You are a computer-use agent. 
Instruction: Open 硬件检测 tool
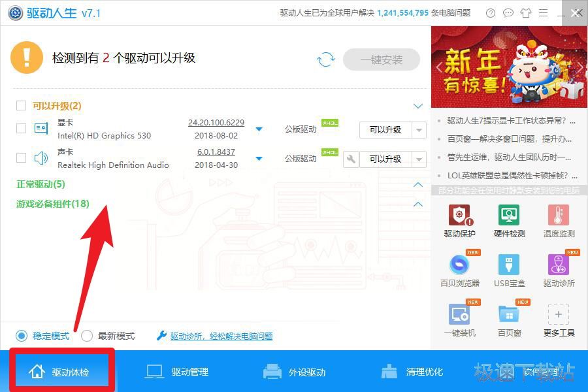pyautogui.click(x=509, y=221)
